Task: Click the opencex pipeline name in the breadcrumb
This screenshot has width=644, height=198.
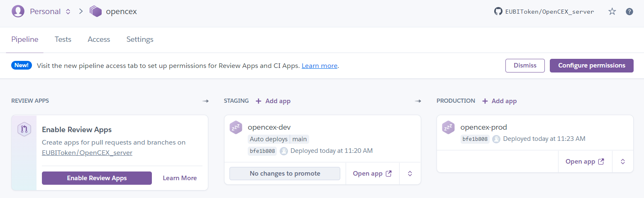Action: tap(121, 12)
